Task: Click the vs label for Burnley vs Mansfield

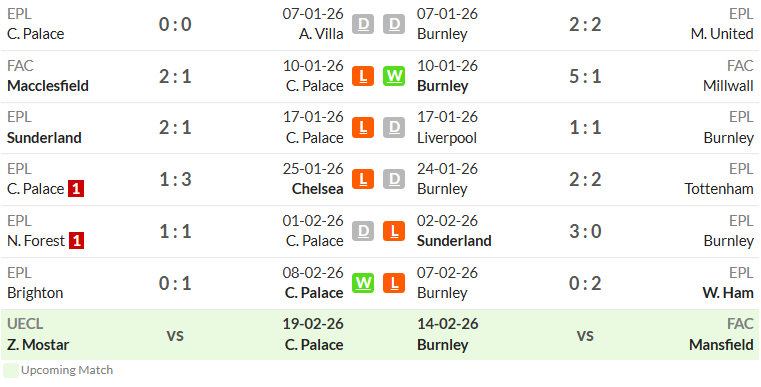Action: pos(585,335)
